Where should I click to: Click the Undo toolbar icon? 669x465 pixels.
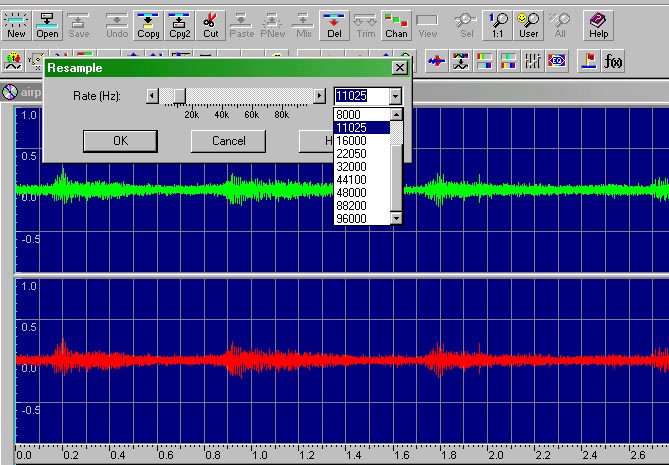coord(117,26)
